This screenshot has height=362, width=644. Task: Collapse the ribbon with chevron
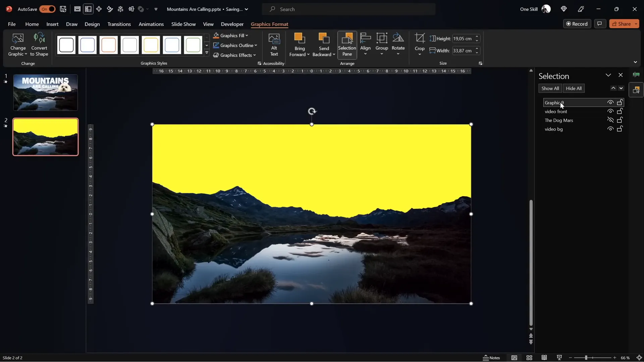(x=635, y=62)
